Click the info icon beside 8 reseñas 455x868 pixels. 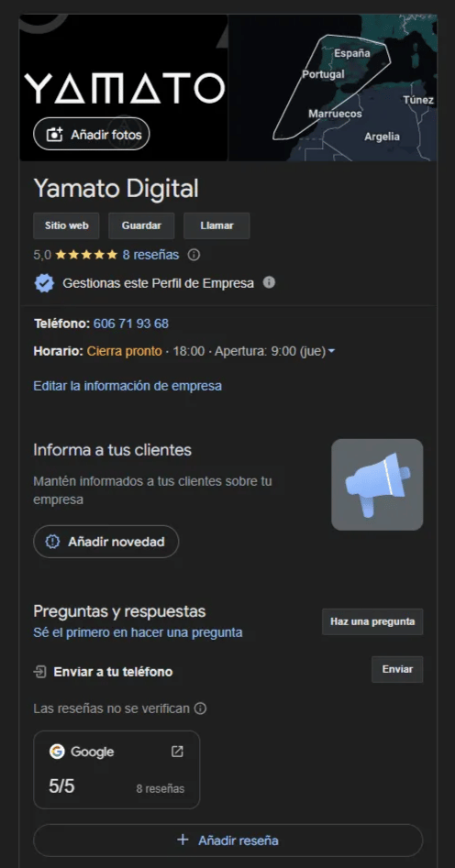pos(194,255)
